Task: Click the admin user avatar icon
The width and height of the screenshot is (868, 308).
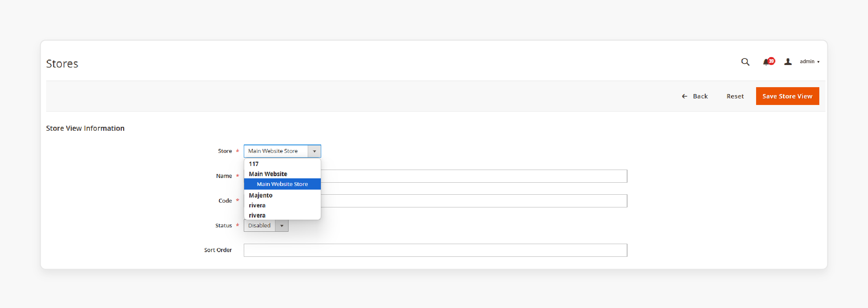Action: (x=788, y=62)
